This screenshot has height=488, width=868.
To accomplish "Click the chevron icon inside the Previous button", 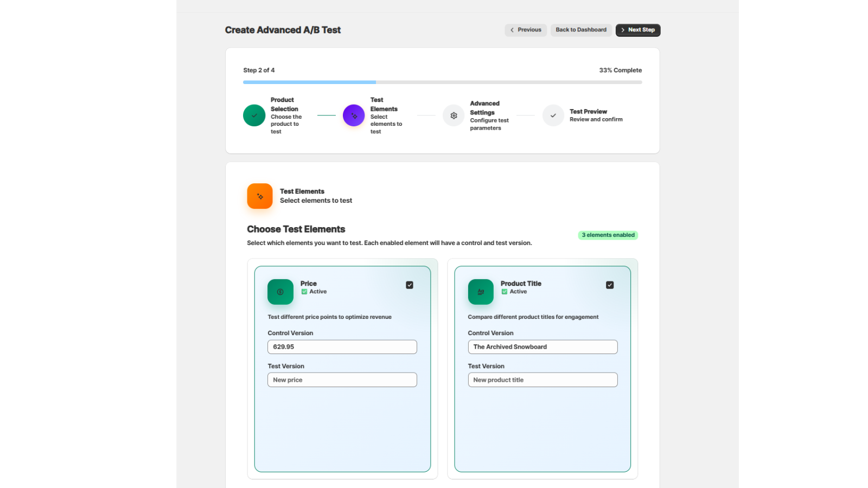I will click(512, 30).
